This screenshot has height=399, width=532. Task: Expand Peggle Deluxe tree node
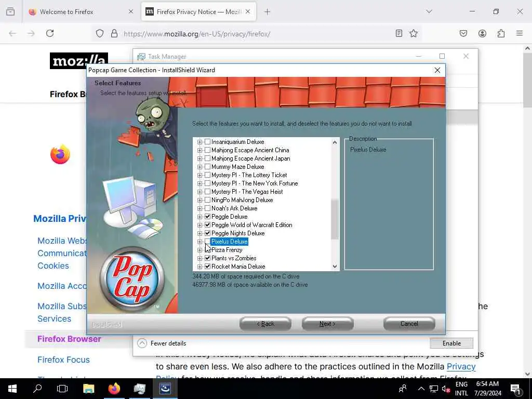(x=200, y=217)
